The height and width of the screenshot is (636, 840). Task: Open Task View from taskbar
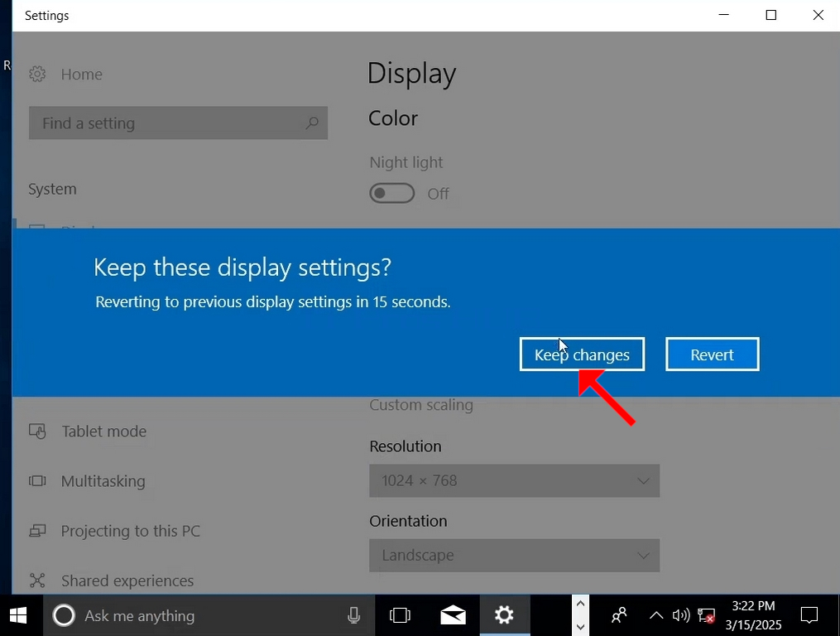click(400, 615)
